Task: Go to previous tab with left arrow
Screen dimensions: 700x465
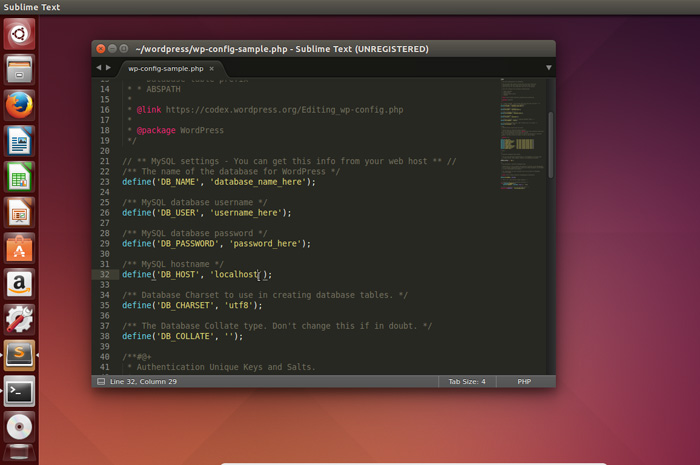Action: pyautogui.click(x=99, y=68)
